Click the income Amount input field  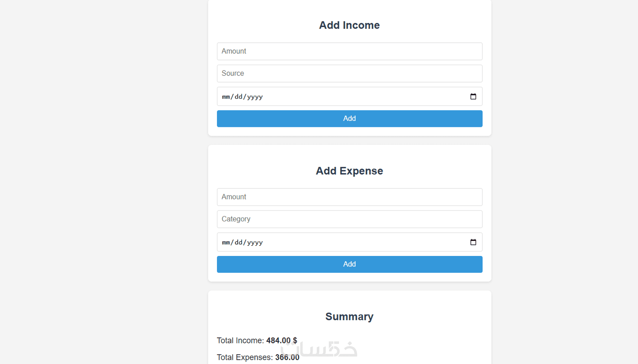[349, 51]
